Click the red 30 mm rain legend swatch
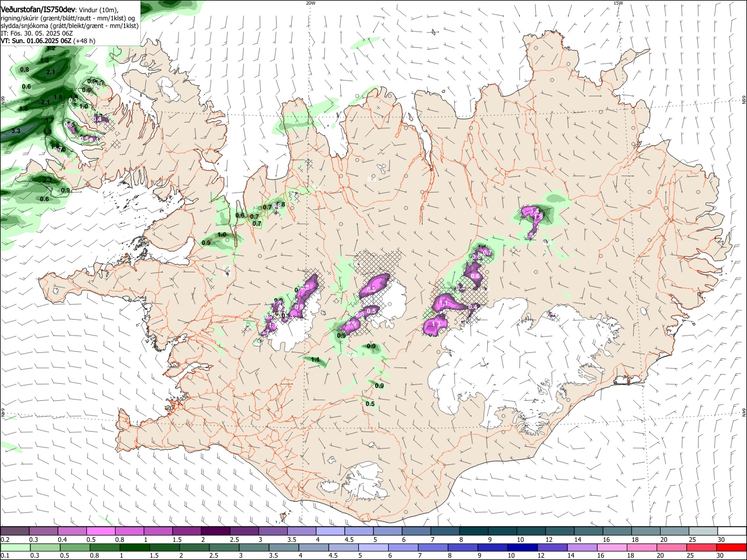Image resolution: width=747 pixels, height=560 pixels. 731,547
